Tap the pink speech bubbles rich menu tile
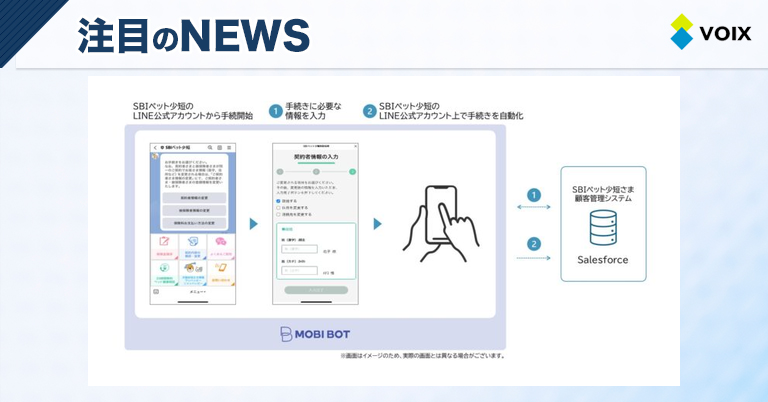This screenshot has width=768, height=402. pos(221,246)
